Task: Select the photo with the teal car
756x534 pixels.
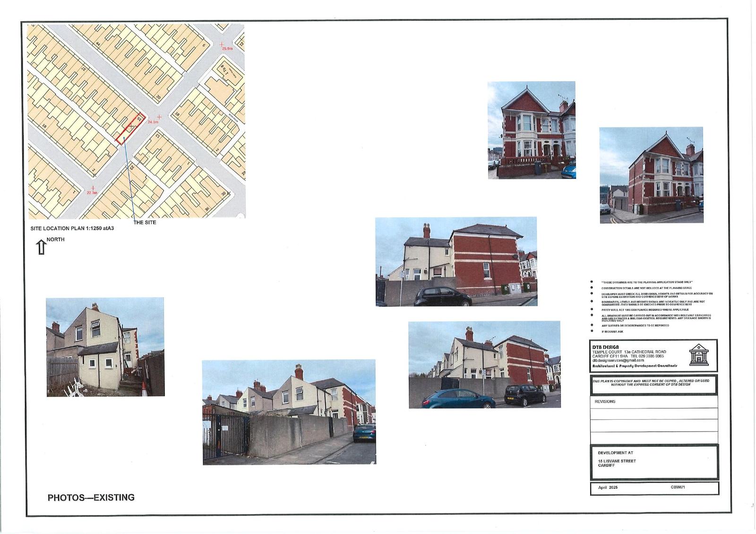Action: tap(484, 364)
